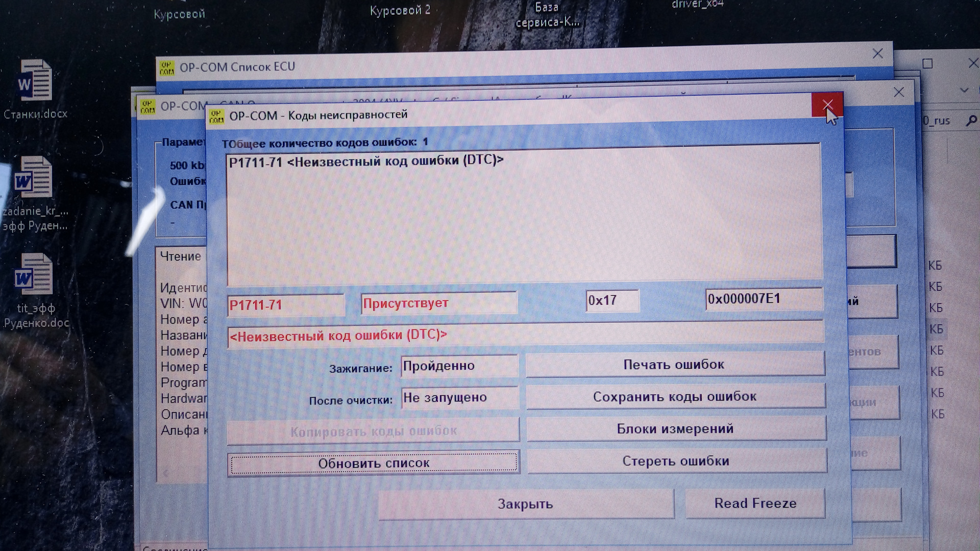Viewport: 980px width, 551px height.
Task: Click the P1711-71 code field
Action: tap(286, 305)
